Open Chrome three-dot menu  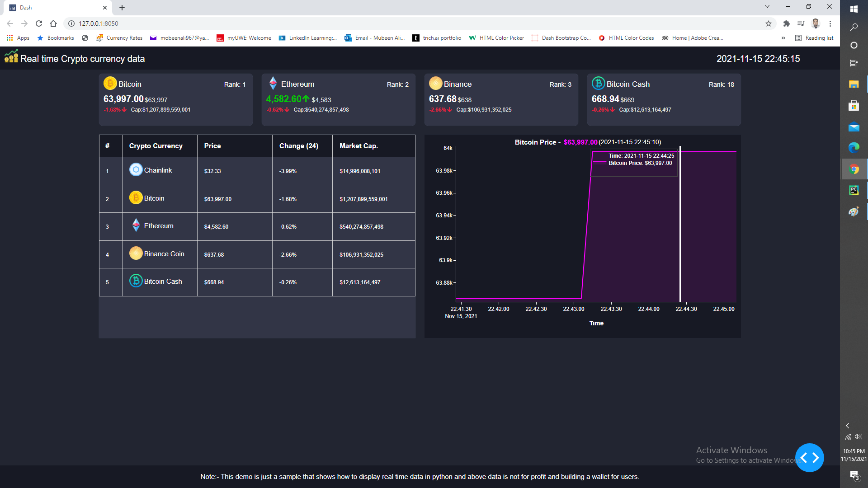coord(830,23)
